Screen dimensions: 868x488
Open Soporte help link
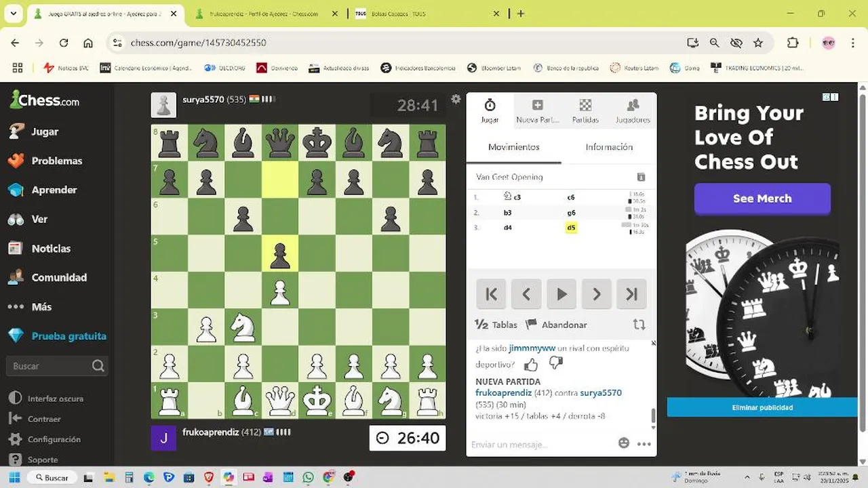pos(34,460)
